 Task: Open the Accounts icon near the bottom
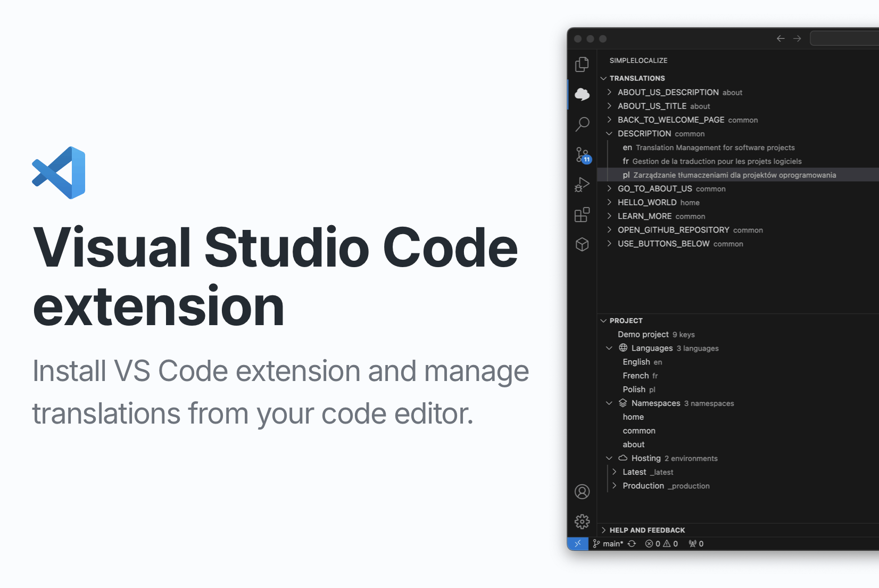tap(582, 492)
